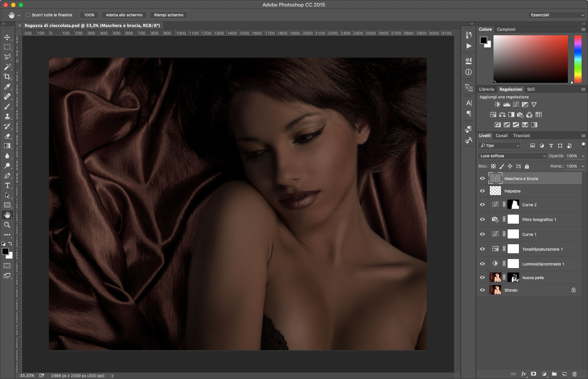Hide the Curve 1 layer
The height and width of the screenshot is (379, 588).
pos(482,234)
